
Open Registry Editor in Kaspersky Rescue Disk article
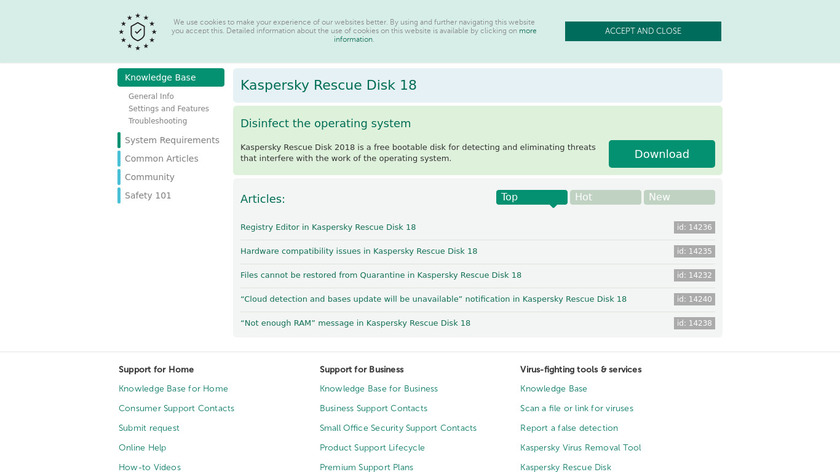click(x=328, y=227)
